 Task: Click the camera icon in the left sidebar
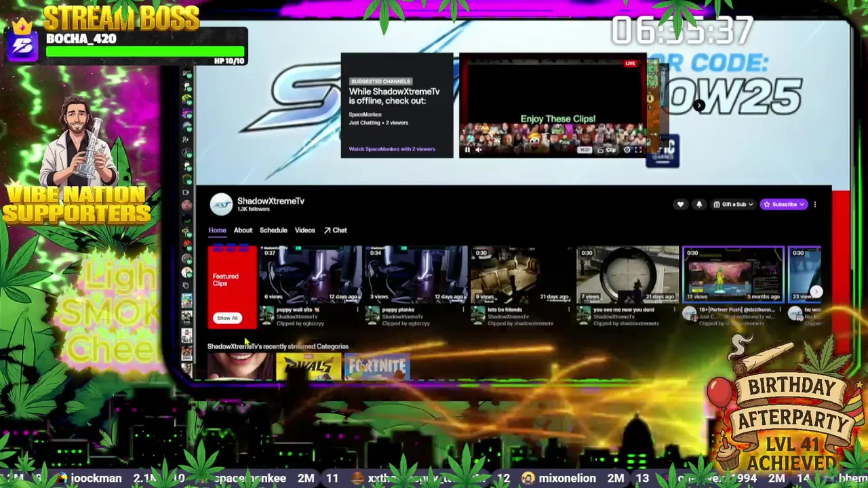tap(186, 192)
